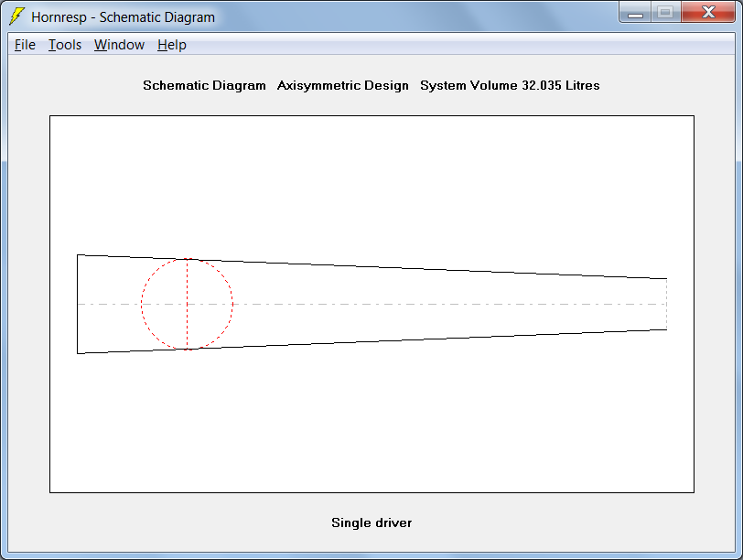Viewport: 743px width, 560px height.
Task: Click the "System Volume 32.035 Litres" text
Action: coord(510,85)
